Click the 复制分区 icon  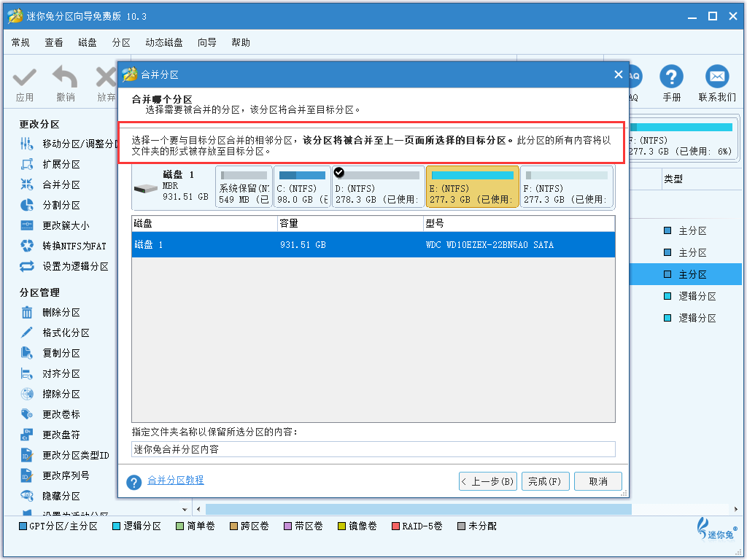click(x=27, y=353)
